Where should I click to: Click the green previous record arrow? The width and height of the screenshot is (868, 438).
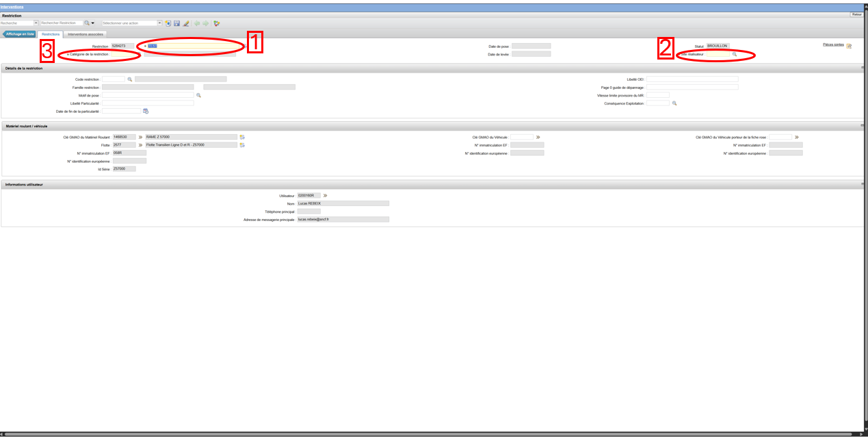(196, 23)
